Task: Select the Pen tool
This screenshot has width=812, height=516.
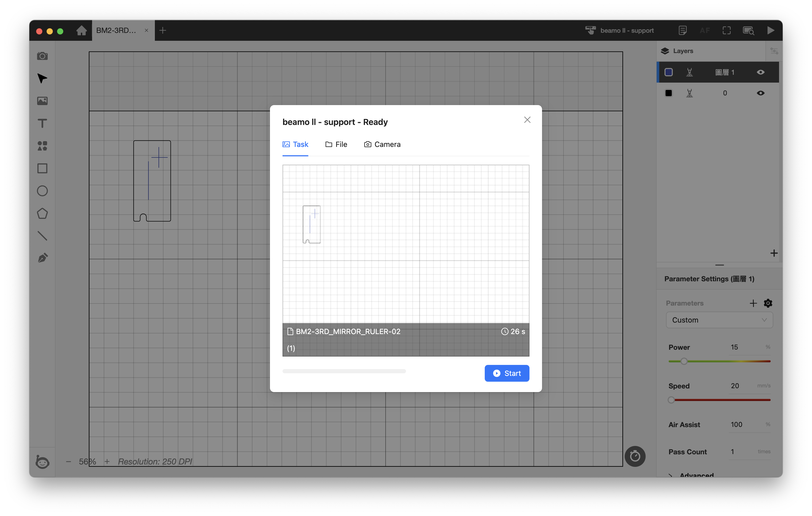Action: (x=42, y=258)
